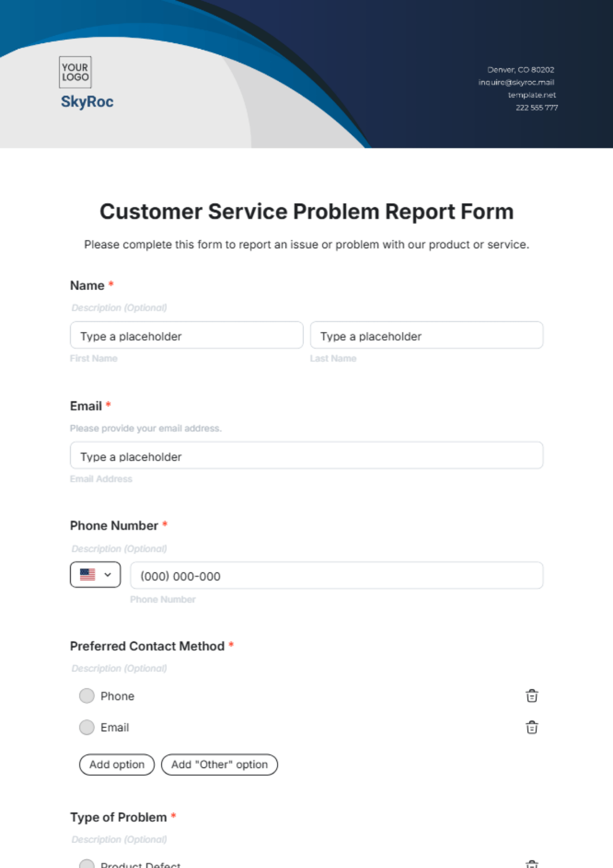Click the phone number input field
The image size is (613, 868).
click(337, 576)
